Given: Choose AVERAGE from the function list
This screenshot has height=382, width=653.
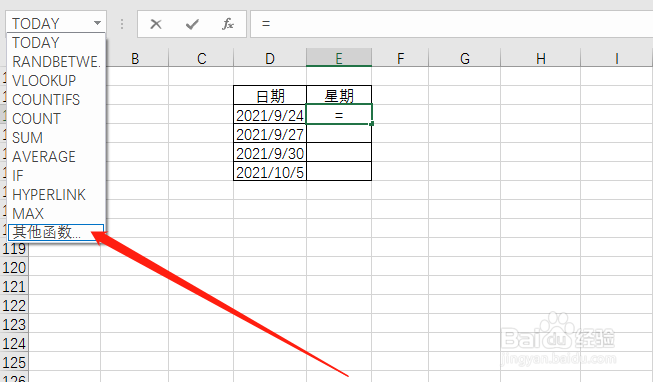Looking at the screenshot, I should [56, 157].
